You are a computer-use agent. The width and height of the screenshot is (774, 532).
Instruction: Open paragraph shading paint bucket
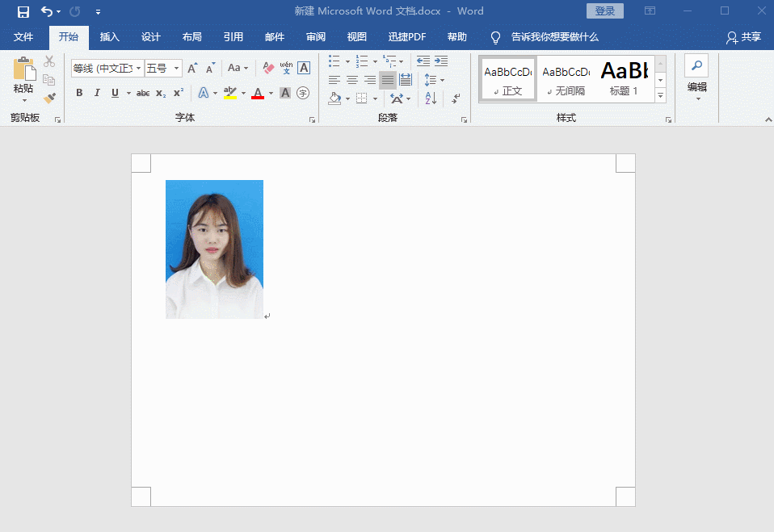[334, 98]
